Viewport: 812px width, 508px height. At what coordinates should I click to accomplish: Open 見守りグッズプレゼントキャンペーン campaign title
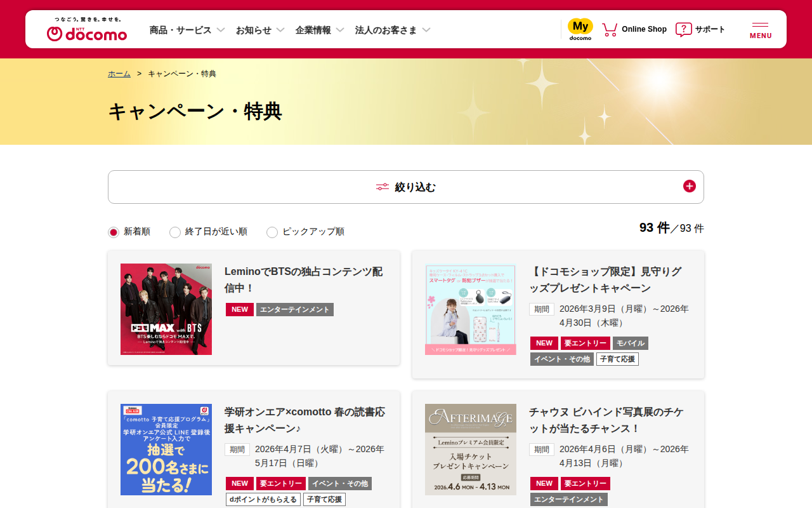click(605, 280)
